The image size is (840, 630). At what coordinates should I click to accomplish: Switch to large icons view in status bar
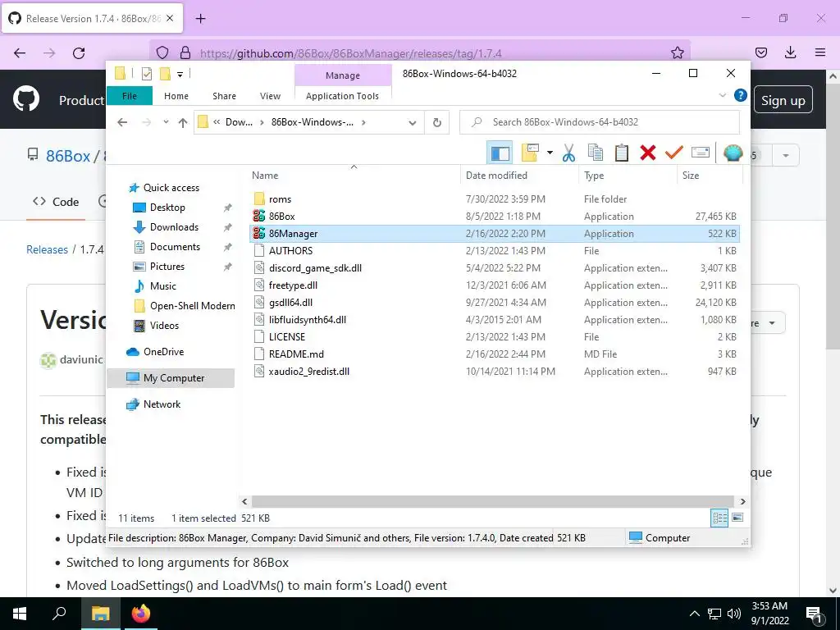[x=737, y=518]
